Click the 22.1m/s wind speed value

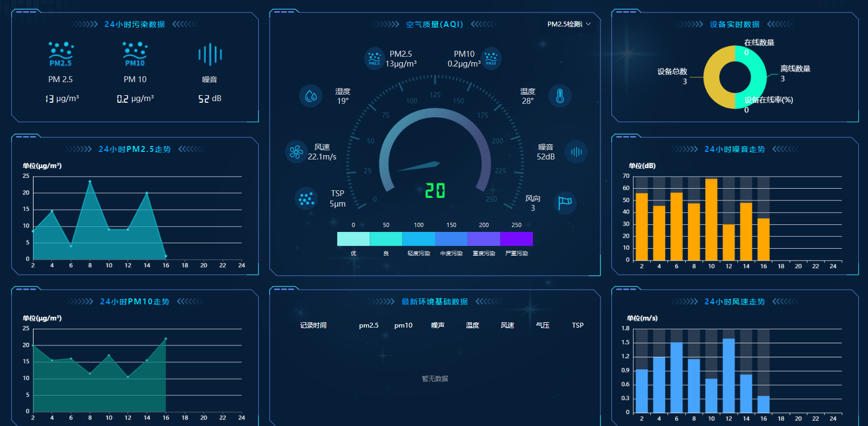(x=322, y=157)
